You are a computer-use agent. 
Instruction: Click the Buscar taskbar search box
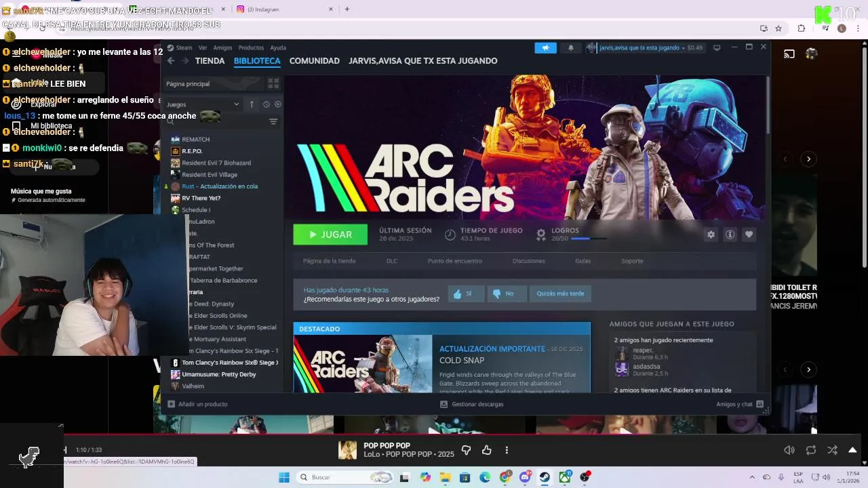click(x=344, y=477)
